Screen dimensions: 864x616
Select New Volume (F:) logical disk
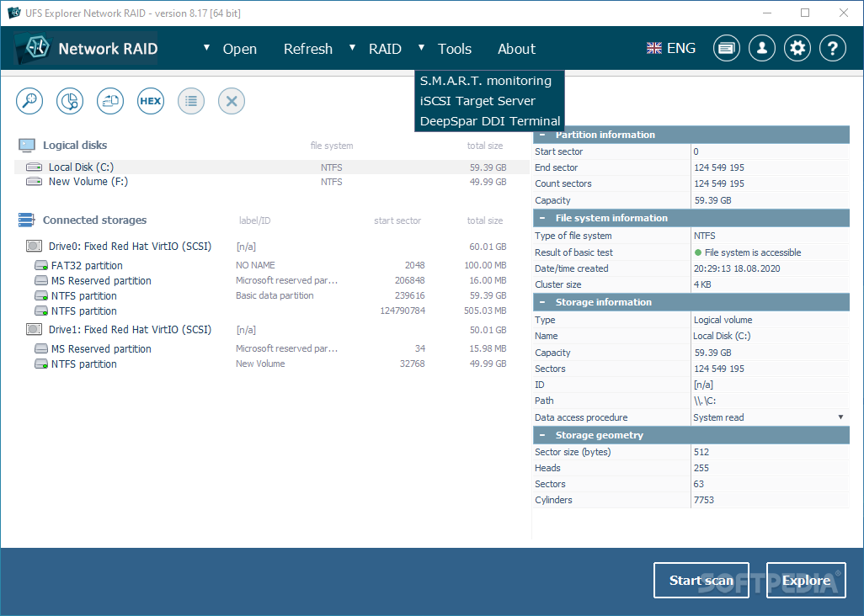point(272,182)
